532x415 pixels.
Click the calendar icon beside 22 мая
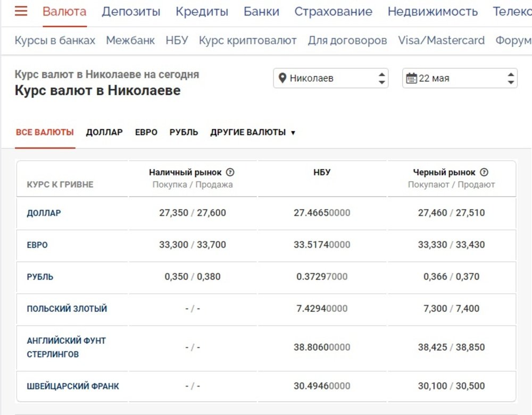pos(411,78)
